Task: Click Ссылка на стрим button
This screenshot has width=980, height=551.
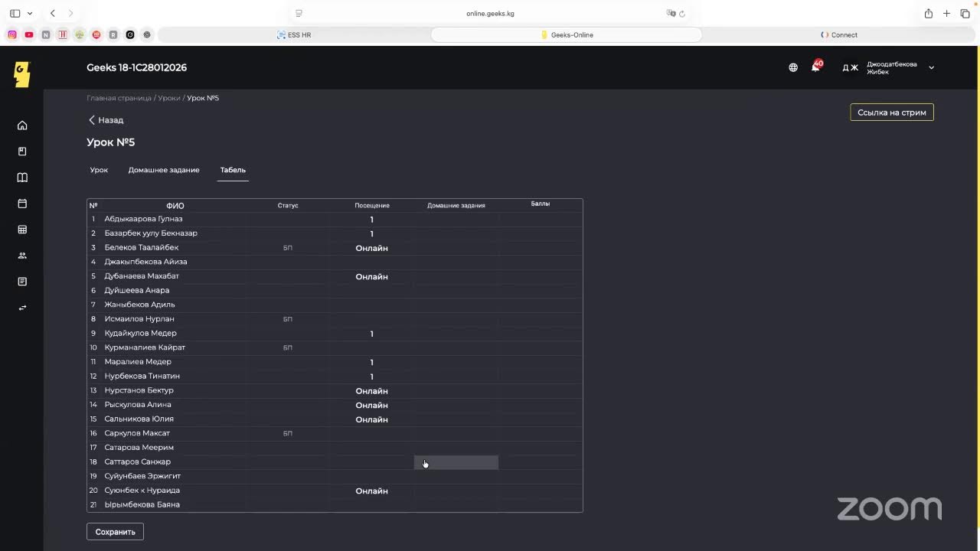Action: [x=892, y=112]
